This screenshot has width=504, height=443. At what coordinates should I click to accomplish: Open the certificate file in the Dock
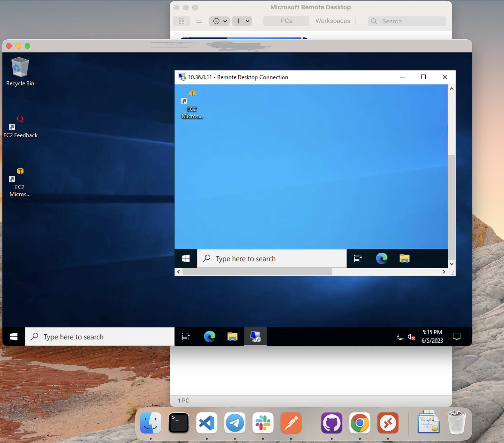[429, 422]
